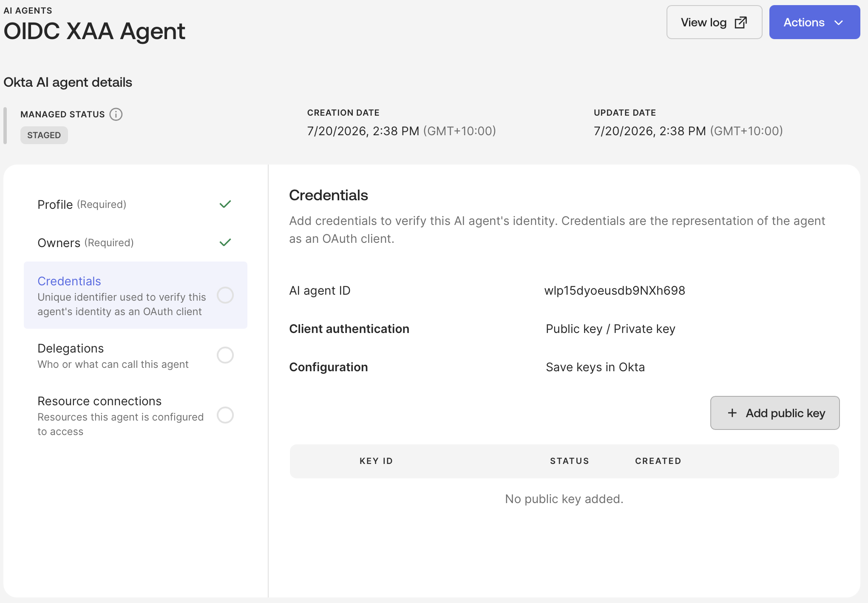Click the external link icon in View log
This screenshot has width=868, height=603.
pyautogui.click(x=741, y=23)
